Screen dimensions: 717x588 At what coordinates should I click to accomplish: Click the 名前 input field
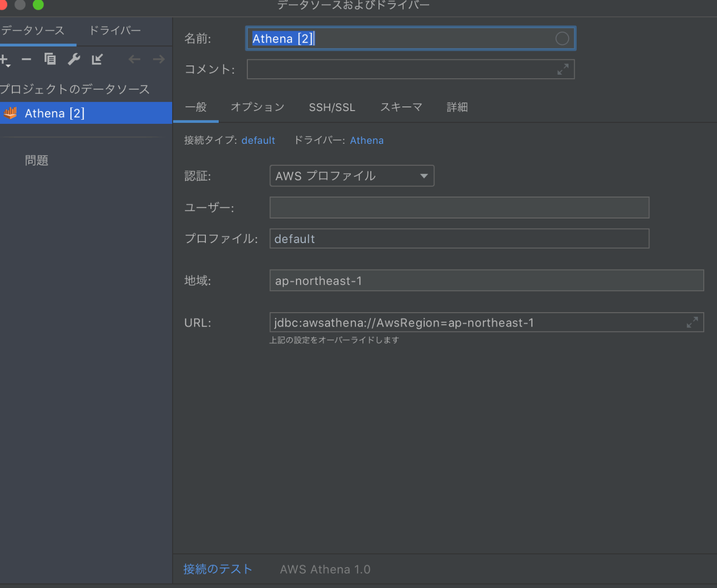411,38
